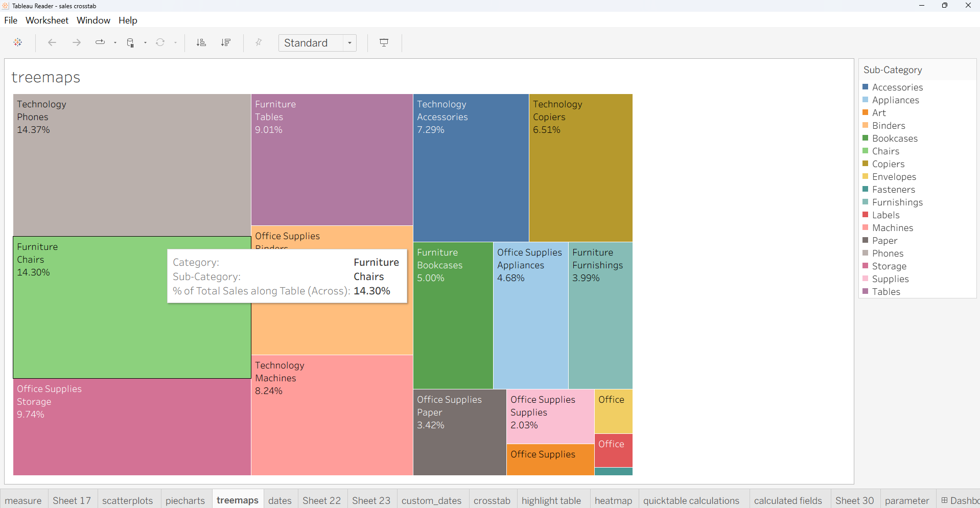Open the Worksheet menu
Screen dimensions: 980x508
coord(46,20)
